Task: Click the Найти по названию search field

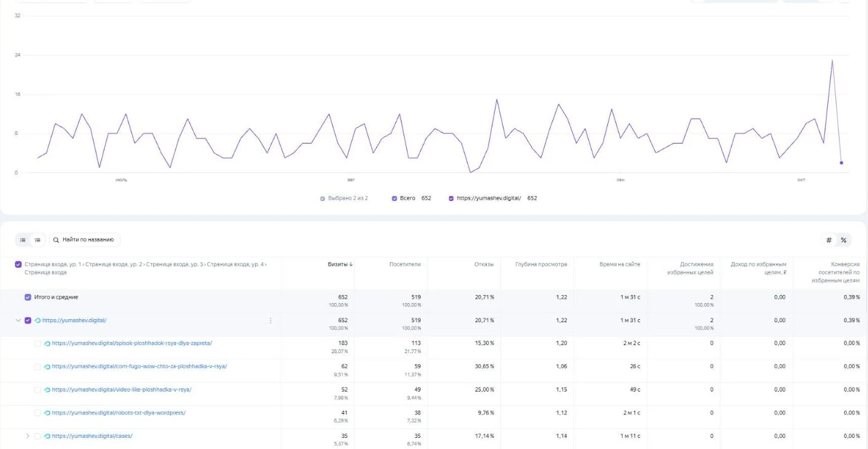Action: coord(85,240)
